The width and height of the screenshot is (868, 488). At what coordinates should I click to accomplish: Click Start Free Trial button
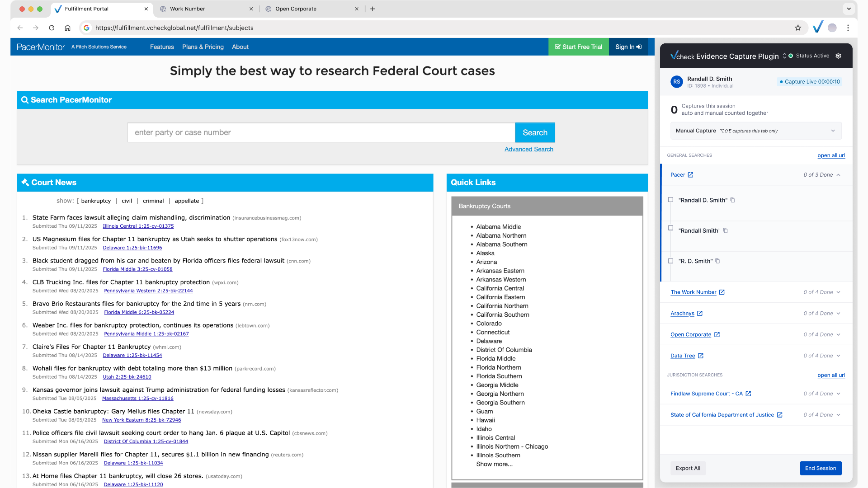(x=578, y=47)
